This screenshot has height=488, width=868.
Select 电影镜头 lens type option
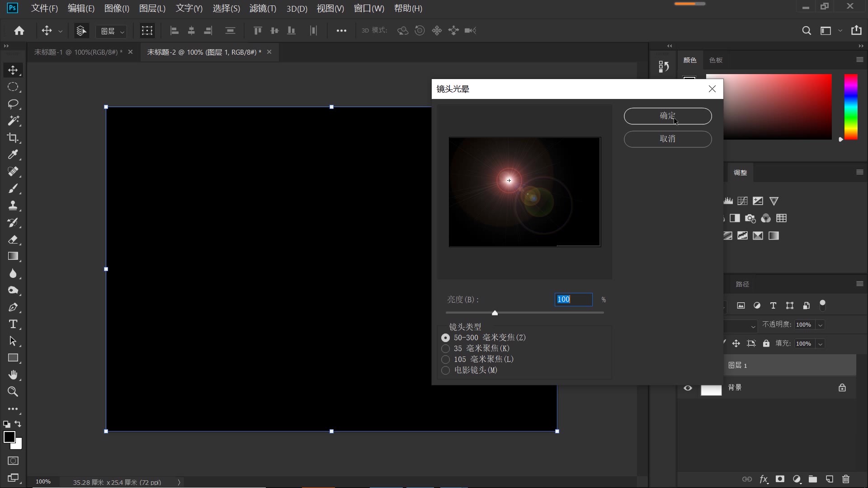tap(446, 370)
